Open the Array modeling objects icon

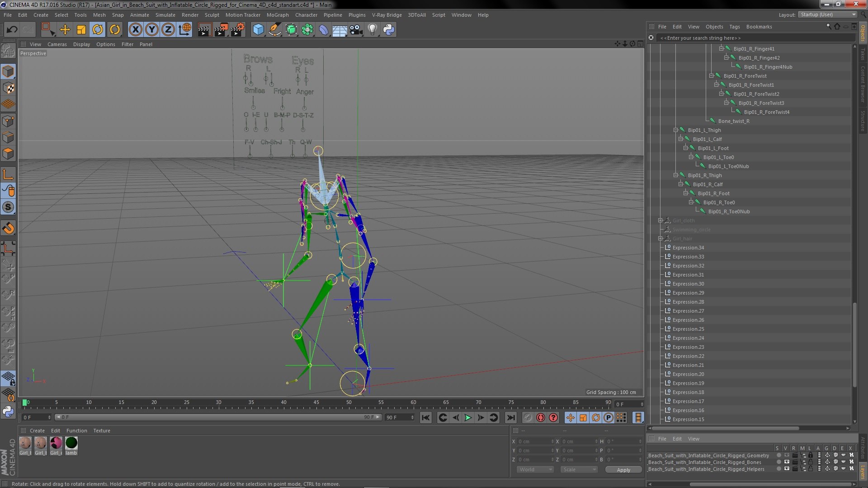tap(307, 30)
